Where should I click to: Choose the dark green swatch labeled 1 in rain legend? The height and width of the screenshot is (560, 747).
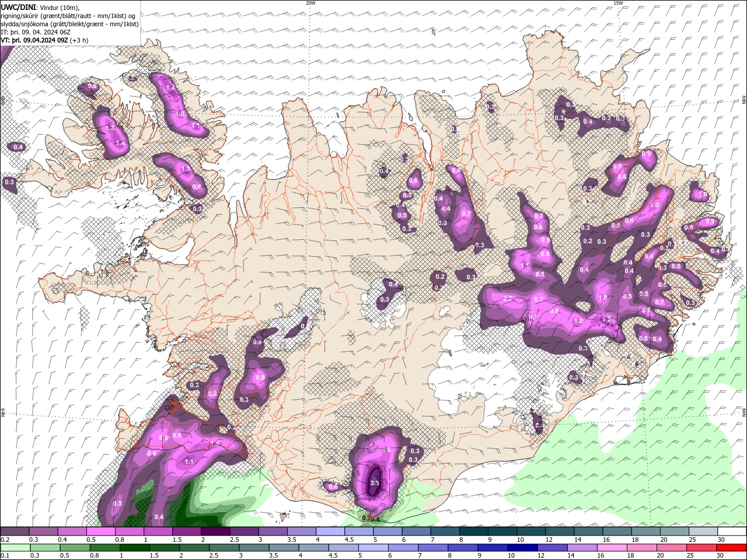point(135,548)
